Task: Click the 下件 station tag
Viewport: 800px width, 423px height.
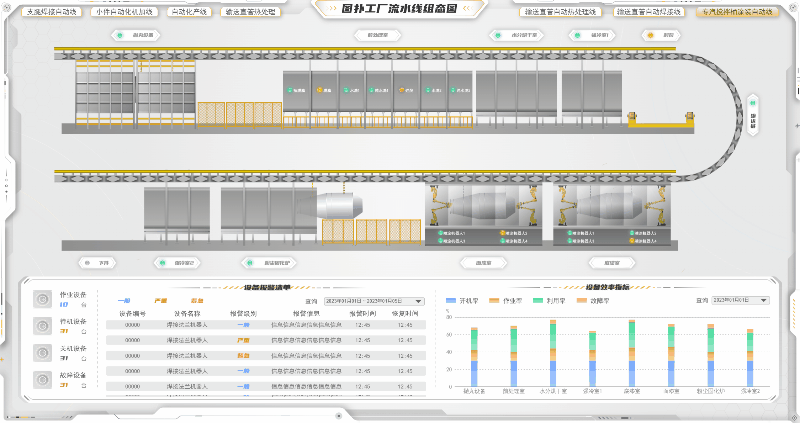Action: click(x=97, y=263)
